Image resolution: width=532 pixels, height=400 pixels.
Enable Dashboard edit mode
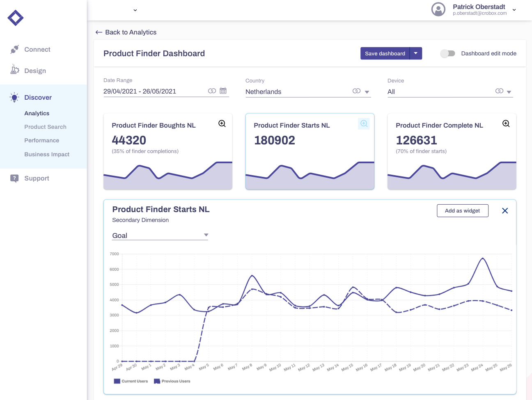[x=447, y=53]
